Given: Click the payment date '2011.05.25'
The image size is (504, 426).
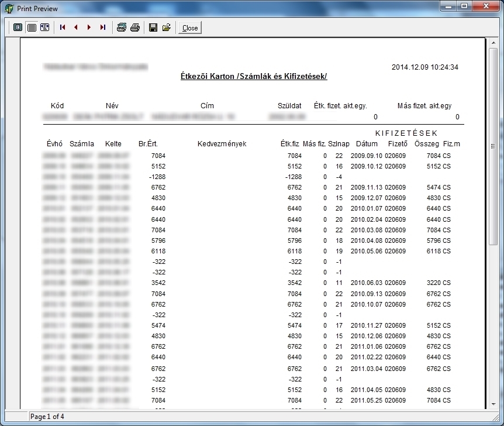Looking at the screenshot, I should [367, 400].
